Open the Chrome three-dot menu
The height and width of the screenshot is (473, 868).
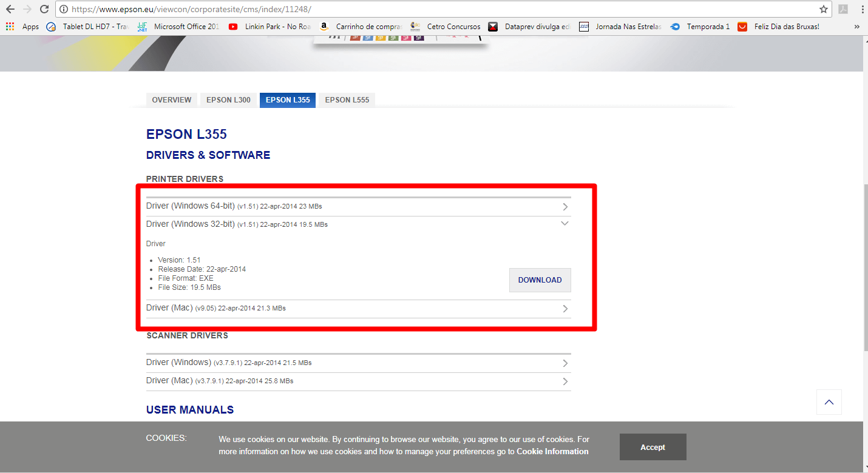click(862, 9)
